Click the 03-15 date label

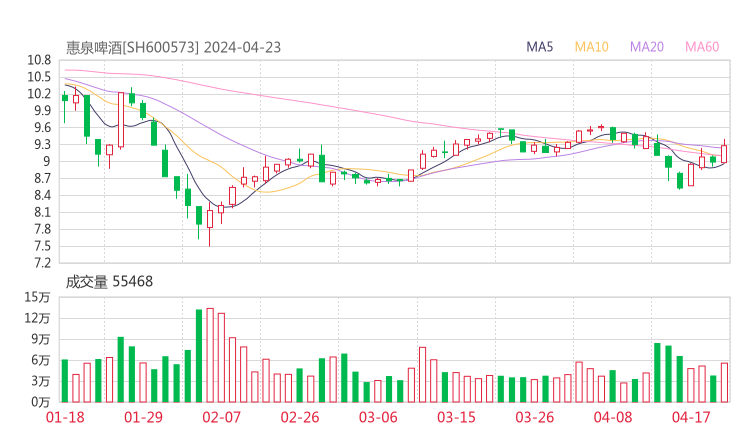[456, 417]
